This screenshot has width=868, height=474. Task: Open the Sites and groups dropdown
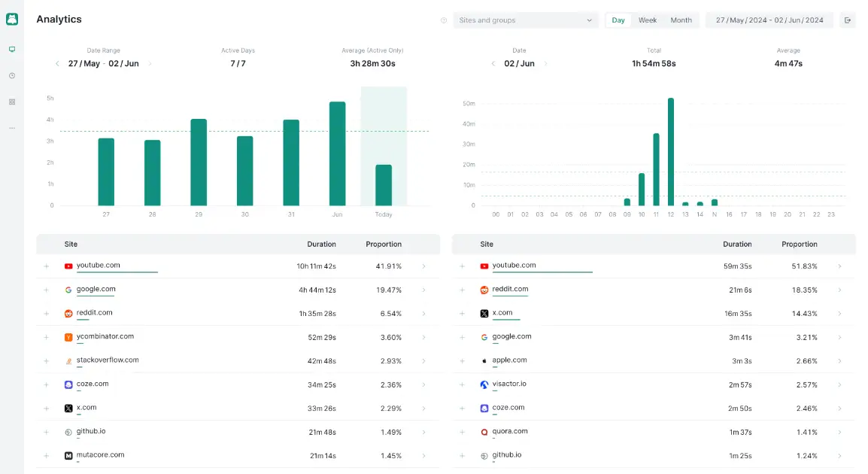[x=525, y=20]
